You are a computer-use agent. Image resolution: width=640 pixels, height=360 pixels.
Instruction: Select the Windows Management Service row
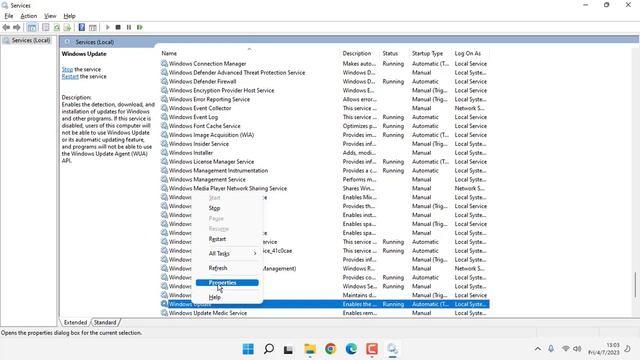(324, 179)
